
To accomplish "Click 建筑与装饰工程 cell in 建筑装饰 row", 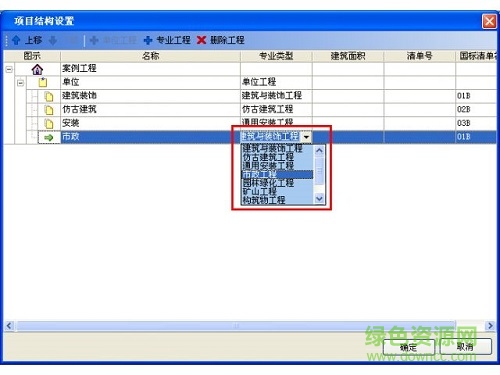I will (276, 96).
